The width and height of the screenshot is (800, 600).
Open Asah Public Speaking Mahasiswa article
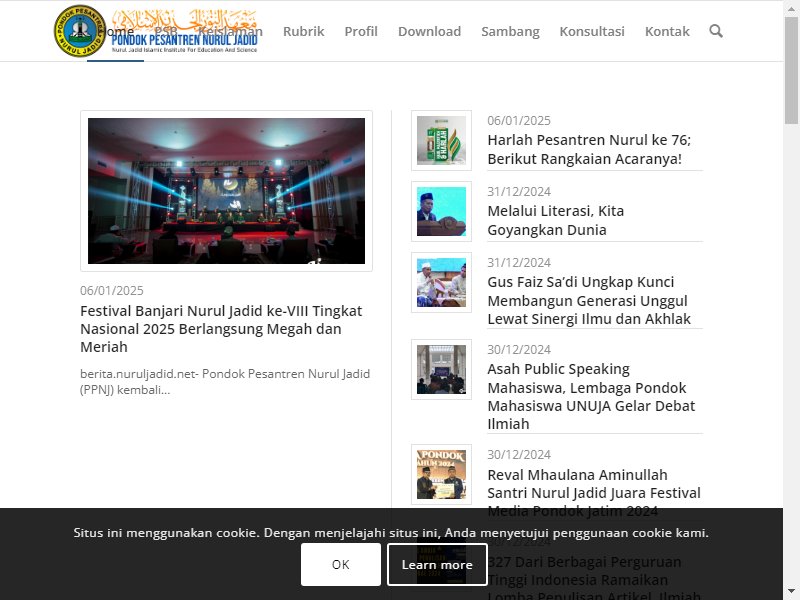(x=591, y=396)
